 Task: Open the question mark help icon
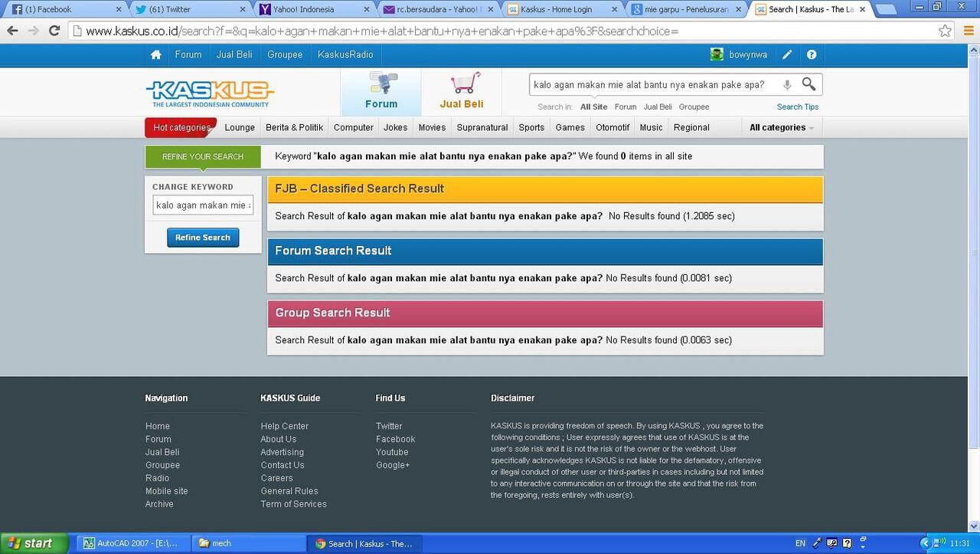[x=812, y=54]
